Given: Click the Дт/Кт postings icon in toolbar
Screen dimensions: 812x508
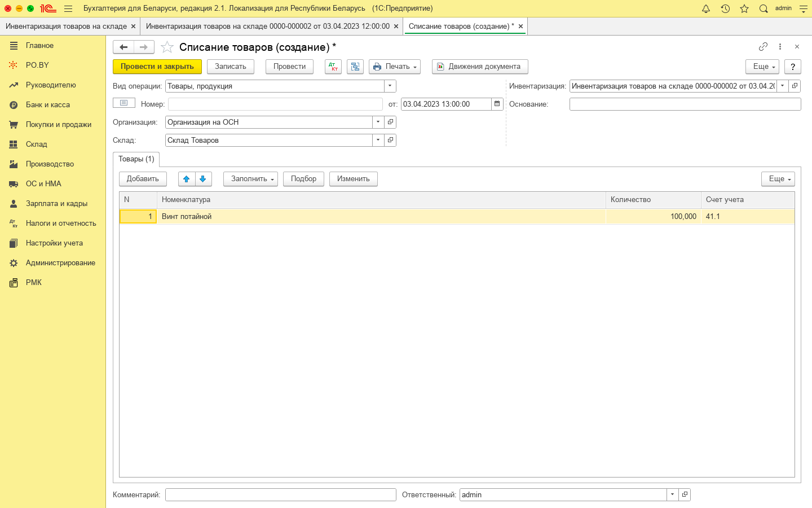Looking at the screenshot, I should (333, 67).
